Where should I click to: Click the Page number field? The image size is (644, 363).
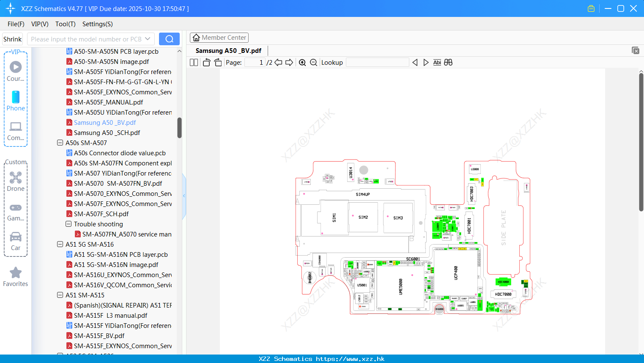(255, 62)
